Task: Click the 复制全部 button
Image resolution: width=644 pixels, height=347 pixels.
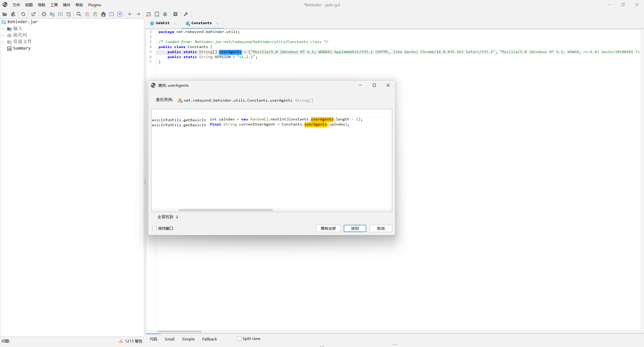Action: [x=328, y=228]
